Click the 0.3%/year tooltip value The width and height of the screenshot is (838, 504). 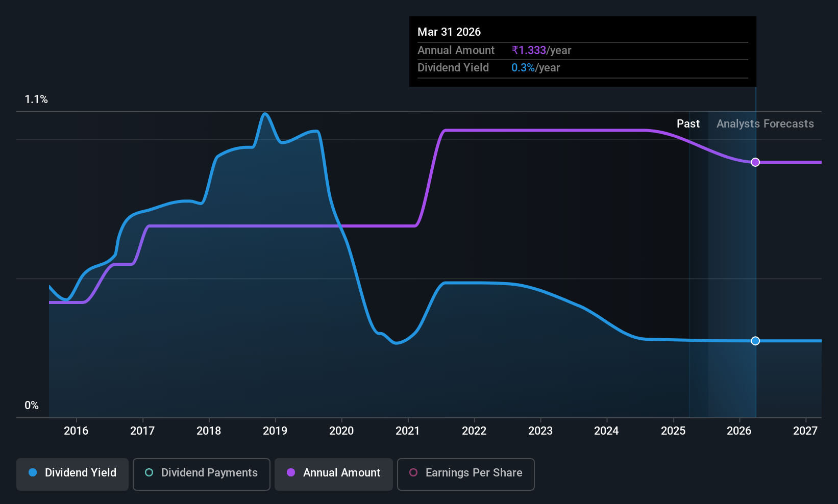click(x=536, y=68)
